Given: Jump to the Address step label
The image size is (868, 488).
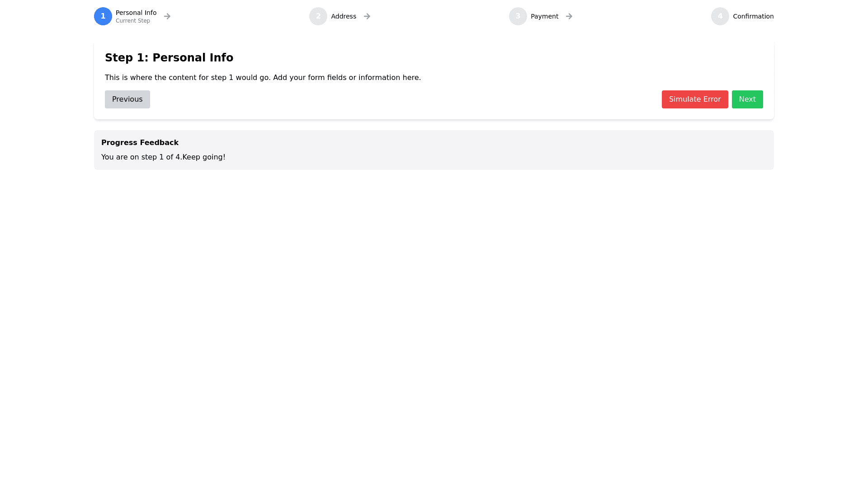Looking at the screenshot, I should click(344, 16).
